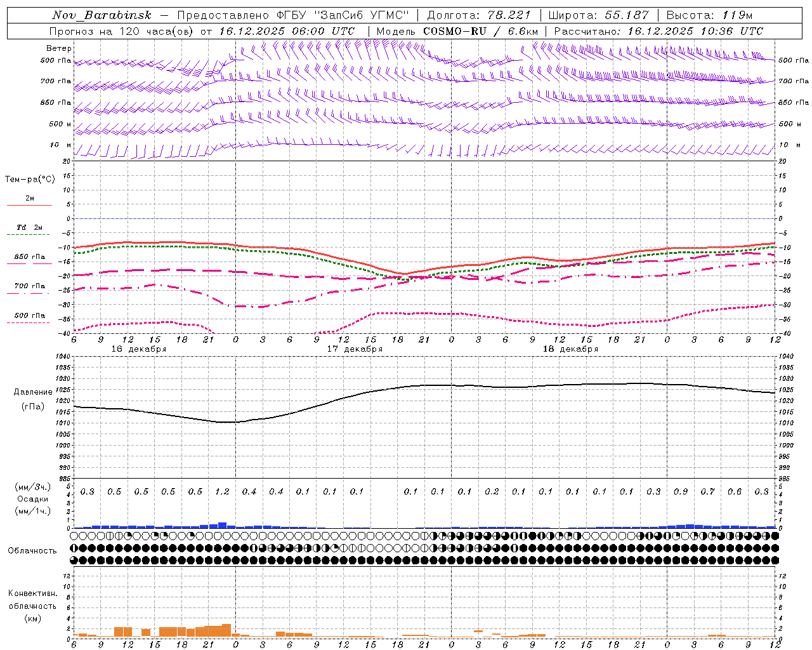Click the '18 декабря' date label
This screenshot has width=812, height=650.
[x=570, y=349]
